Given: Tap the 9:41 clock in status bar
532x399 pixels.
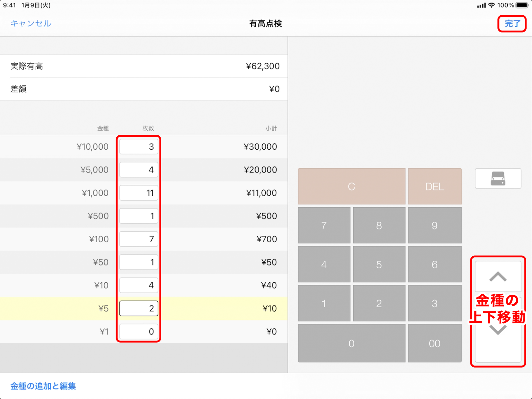Looking at the screenshot, I should [10, 5].
